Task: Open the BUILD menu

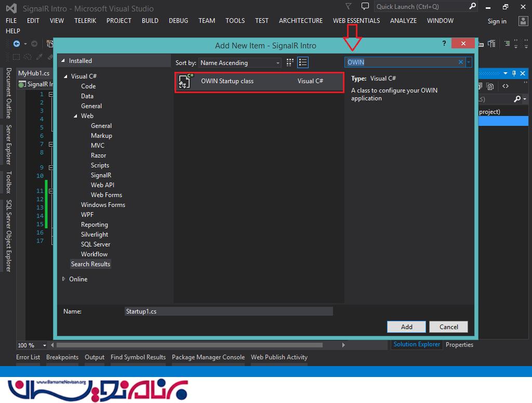Action: coord(150,21)
